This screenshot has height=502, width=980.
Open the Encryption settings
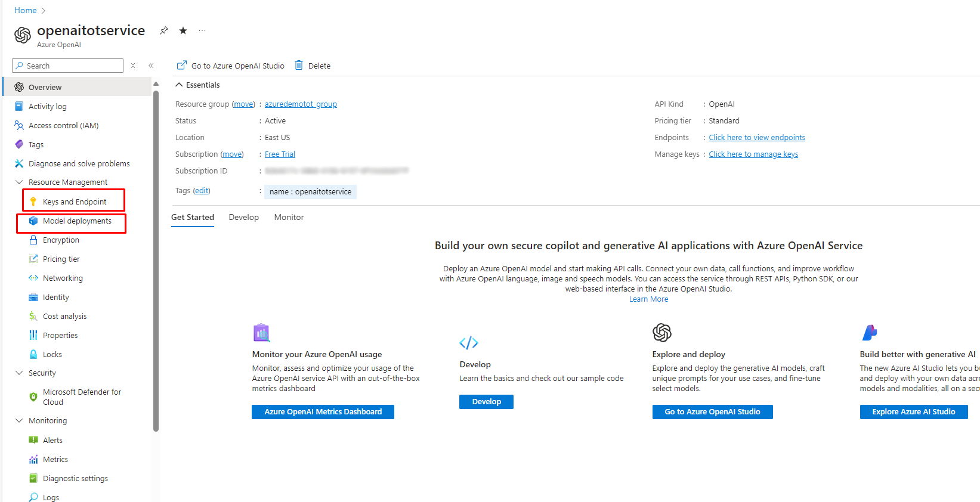coord(61,240)
